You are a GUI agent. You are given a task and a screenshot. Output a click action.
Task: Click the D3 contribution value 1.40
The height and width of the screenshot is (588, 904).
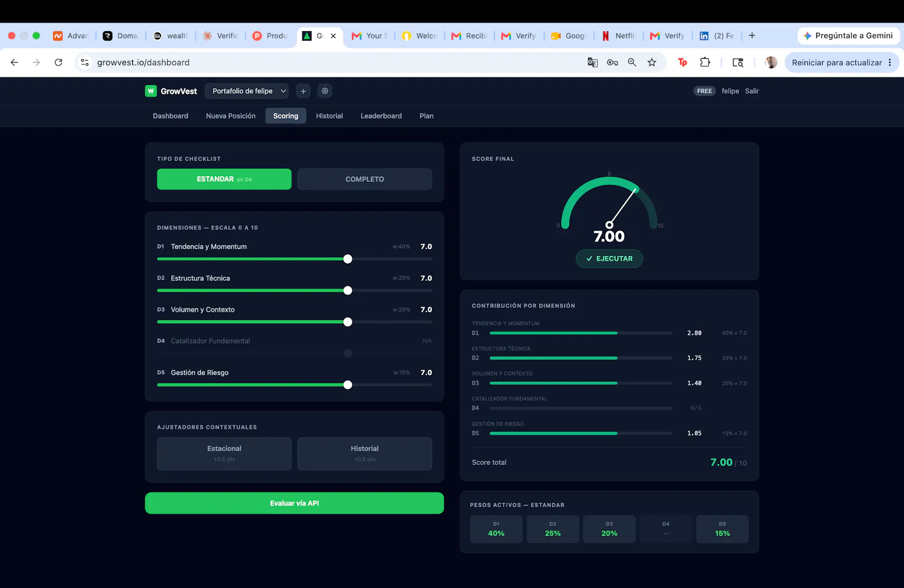(x=694, y=383)
